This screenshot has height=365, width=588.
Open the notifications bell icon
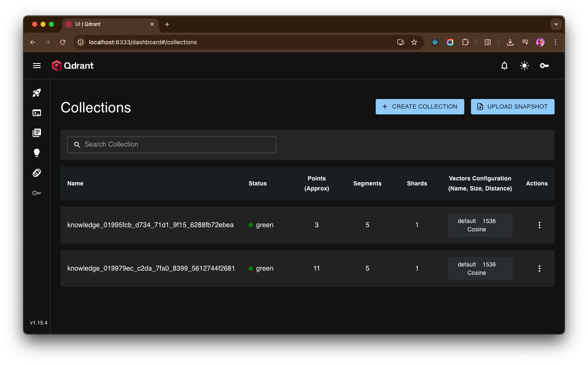(504, 66)
